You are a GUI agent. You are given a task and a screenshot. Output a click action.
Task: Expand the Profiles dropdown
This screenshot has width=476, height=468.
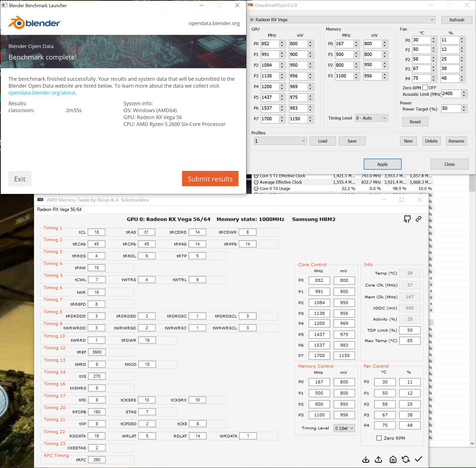[280, 141]
